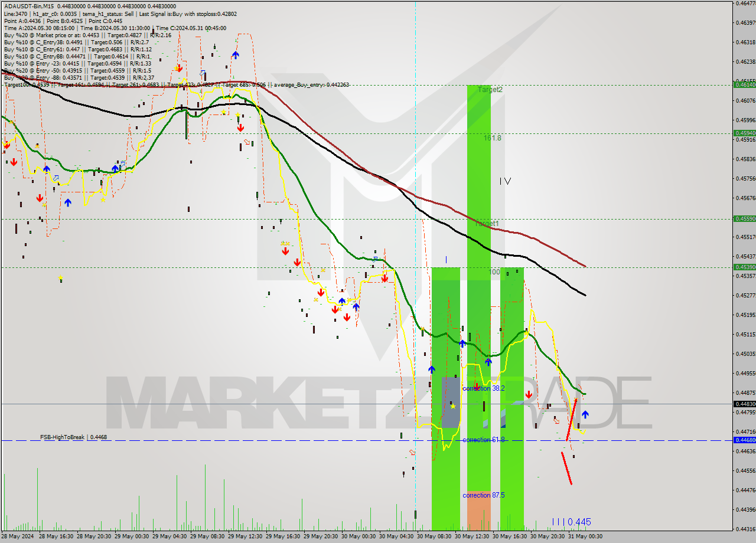Screen dimensions: 756x543
Task: Click the blue up arrow signal near 30 May 16:30
Action: click(x=488, y=362)
